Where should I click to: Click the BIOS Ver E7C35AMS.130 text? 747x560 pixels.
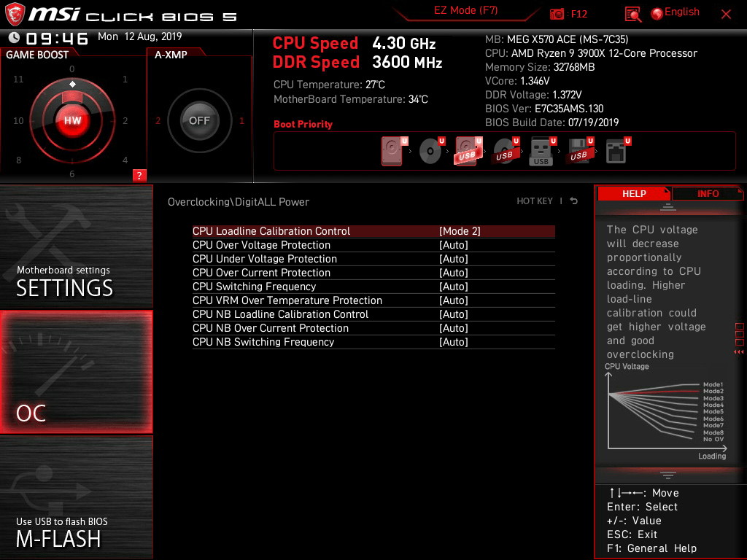[544, 109]
